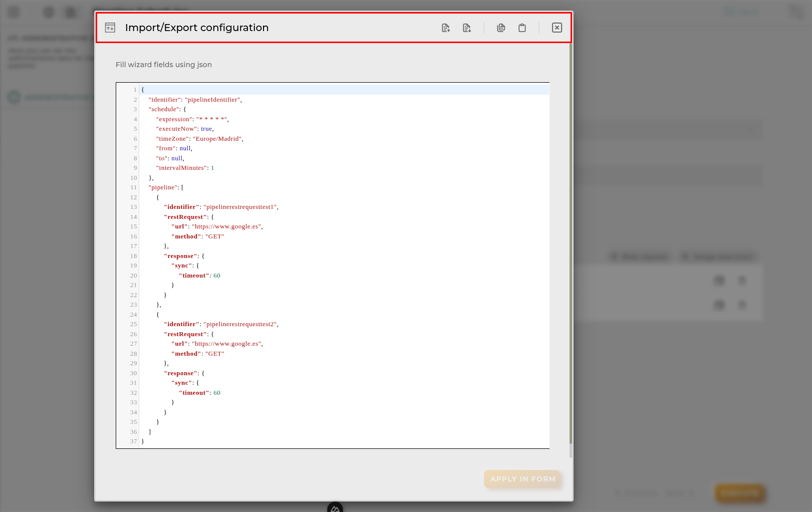Click the "pipeline": [ line

pyautogui.click(x=166, y=187)
